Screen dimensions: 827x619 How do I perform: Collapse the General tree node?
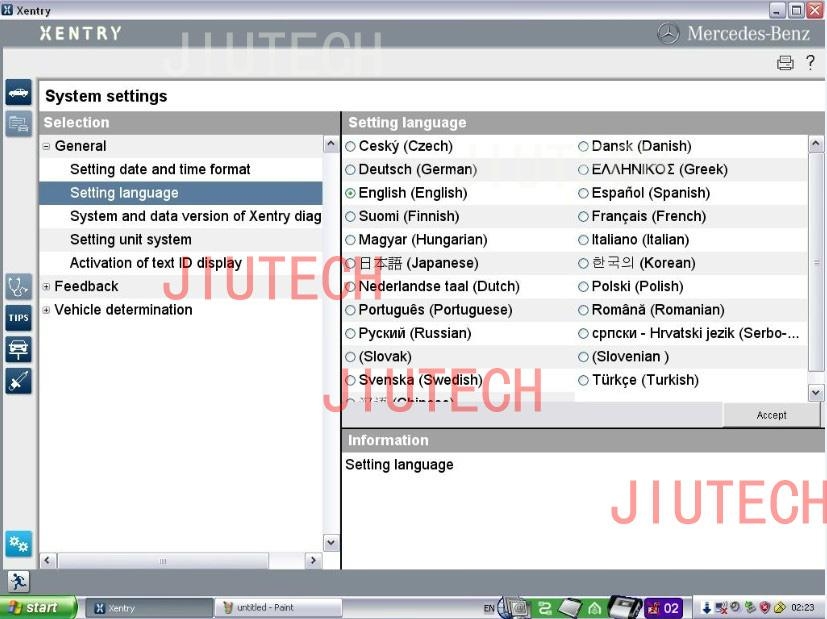coord(46,147)
